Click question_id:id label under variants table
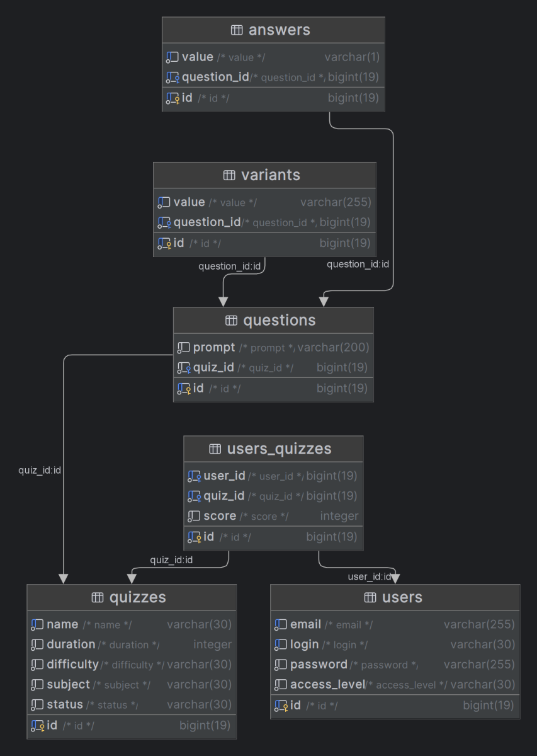The image size is (537, 756). coord(229,266)
